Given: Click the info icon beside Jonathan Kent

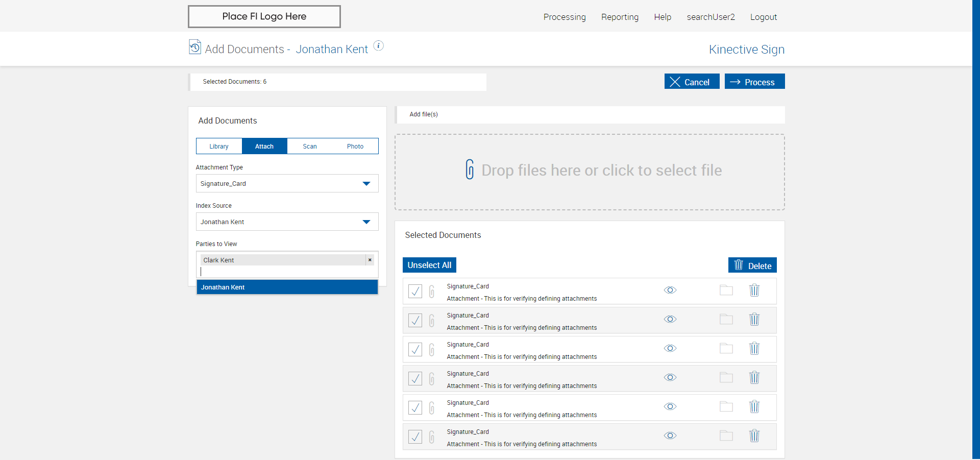Looking at the screenshot, I should (x=378, y=45).
